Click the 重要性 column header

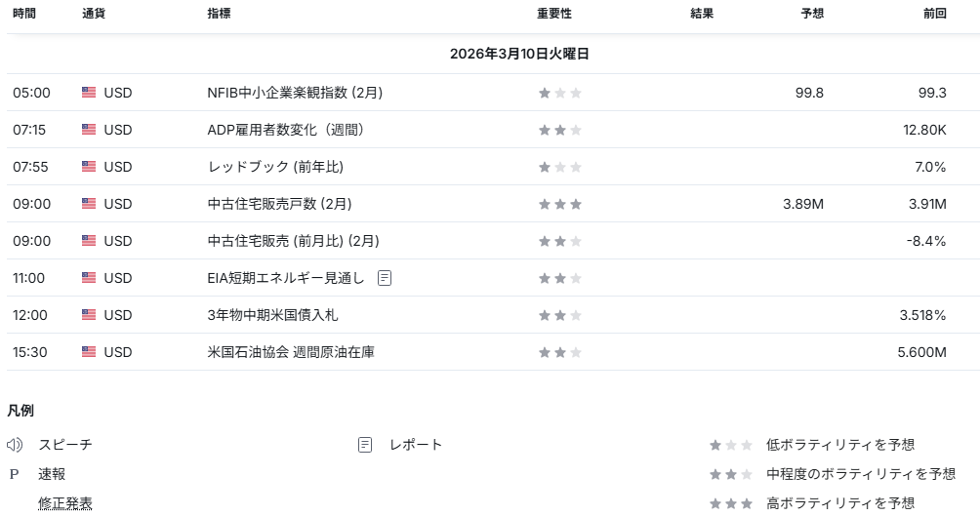[x=553, y=15]
